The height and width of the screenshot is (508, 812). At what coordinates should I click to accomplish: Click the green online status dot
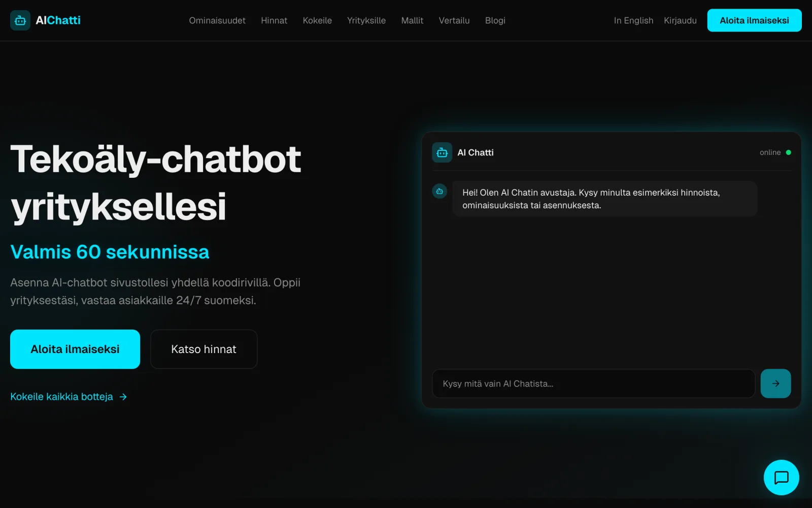(788, 152)
